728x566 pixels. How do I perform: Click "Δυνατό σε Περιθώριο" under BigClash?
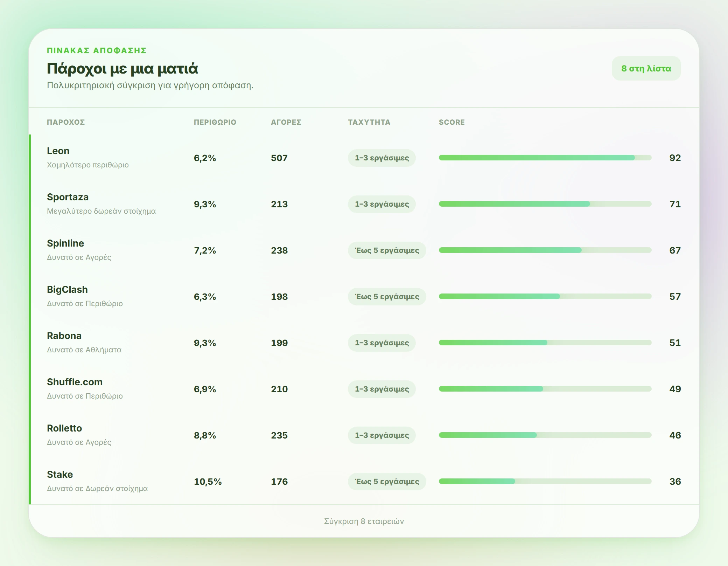[85, 304]
